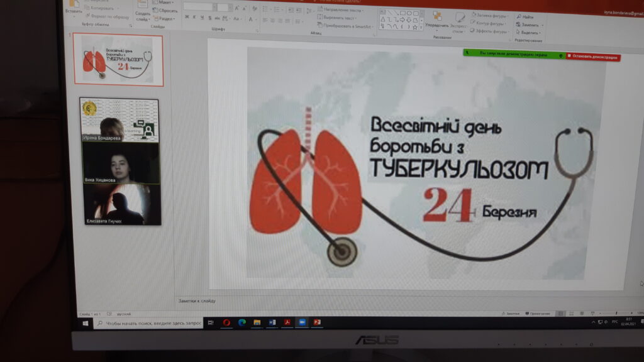
Task: Open the font color (A) picker
Action: [x=251, y=19]
